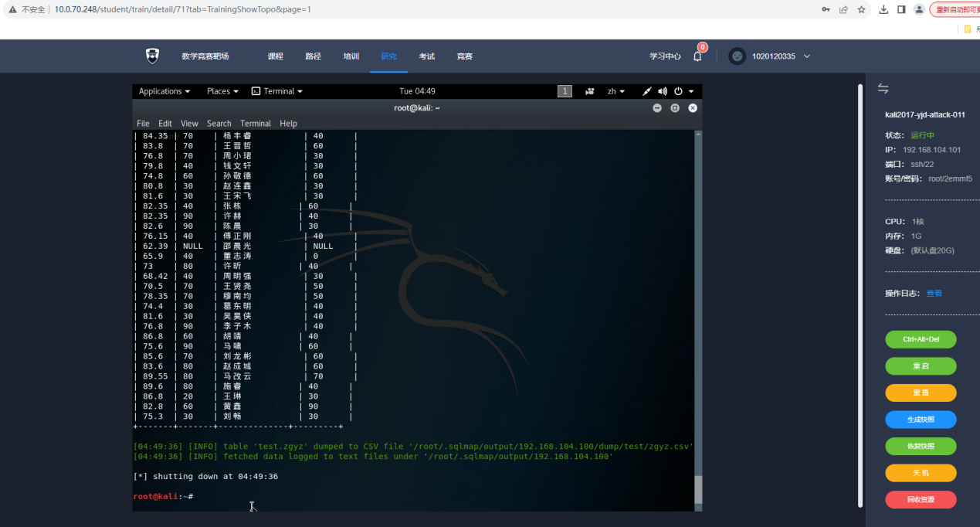Viewport: 980px width, 527px height.
Task: Open the browser profile avatar icon
Action: [919, 9]
